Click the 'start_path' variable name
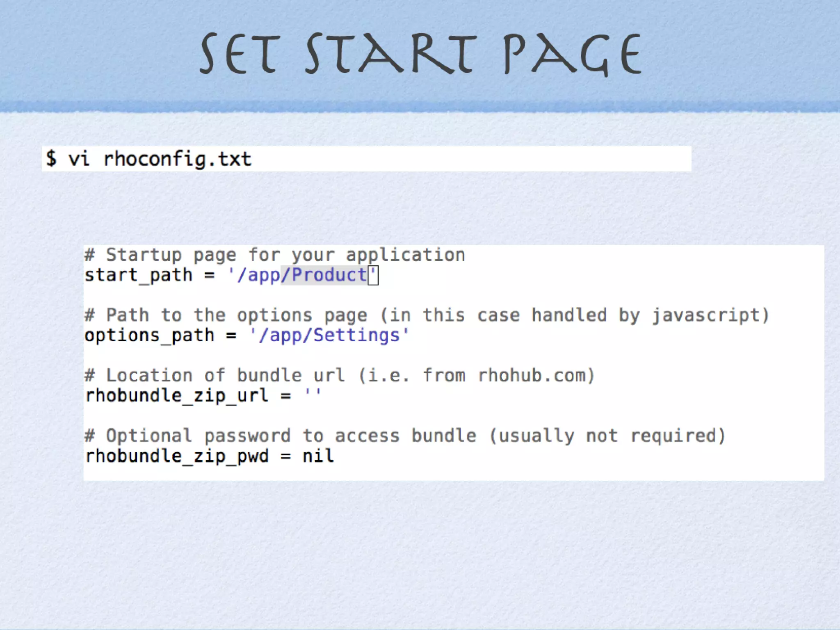Image resolution: width=840 pixels, height=630 pixels. [138, 276]
